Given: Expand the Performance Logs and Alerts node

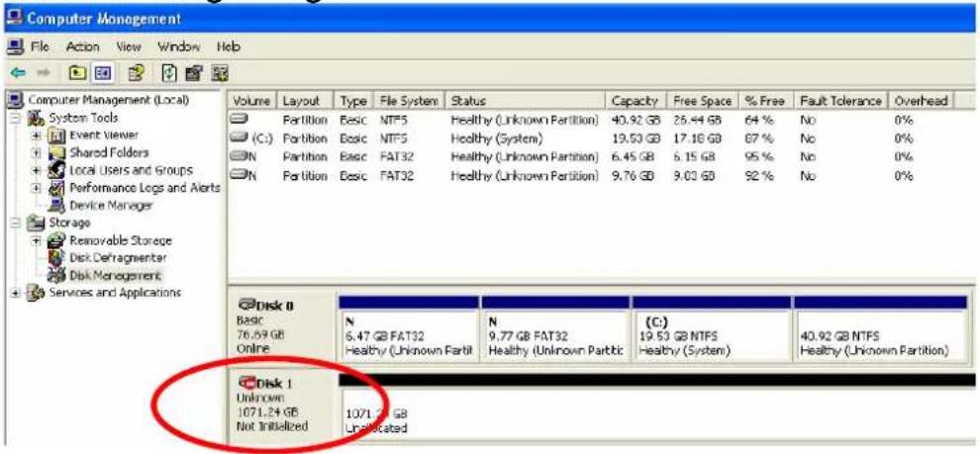Looking at the screenshot, I should [x=37, y=187].
